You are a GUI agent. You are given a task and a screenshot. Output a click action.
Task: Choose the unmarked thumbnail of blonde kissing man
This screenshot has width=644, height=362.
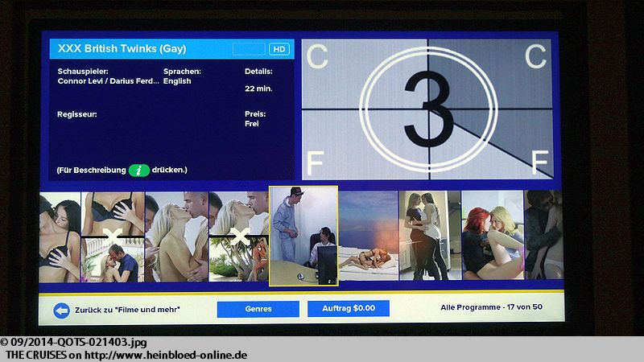coord(176,237)
